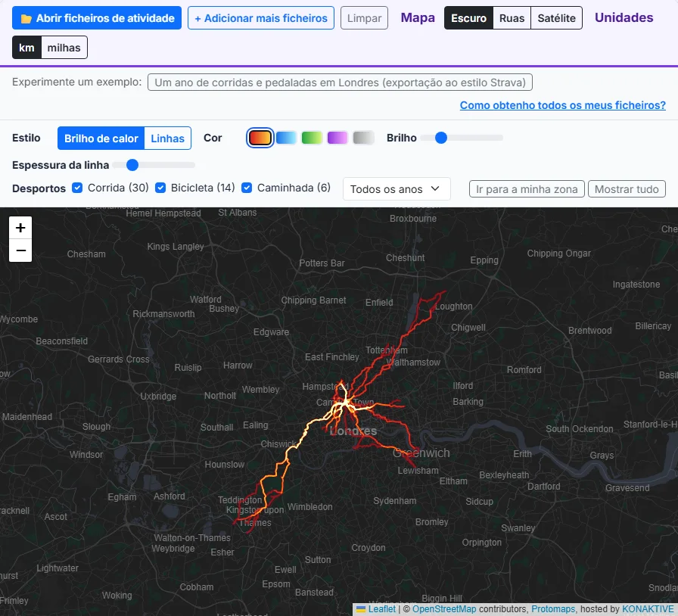Viewport: 678px width, 616px height.
Task: Choose Linhas style
Action: click(168, 138)
